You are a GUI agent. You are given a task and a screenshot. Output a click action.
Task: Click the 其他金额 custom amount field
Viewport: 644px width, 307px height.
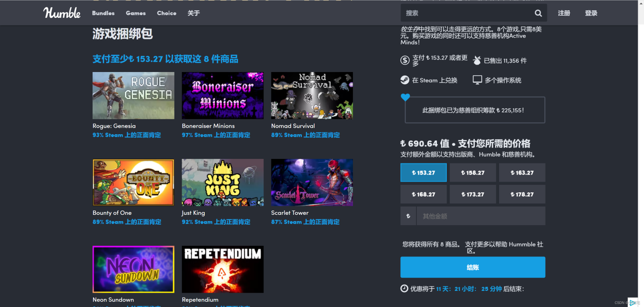pyautogui.click(x=481, y=216)
